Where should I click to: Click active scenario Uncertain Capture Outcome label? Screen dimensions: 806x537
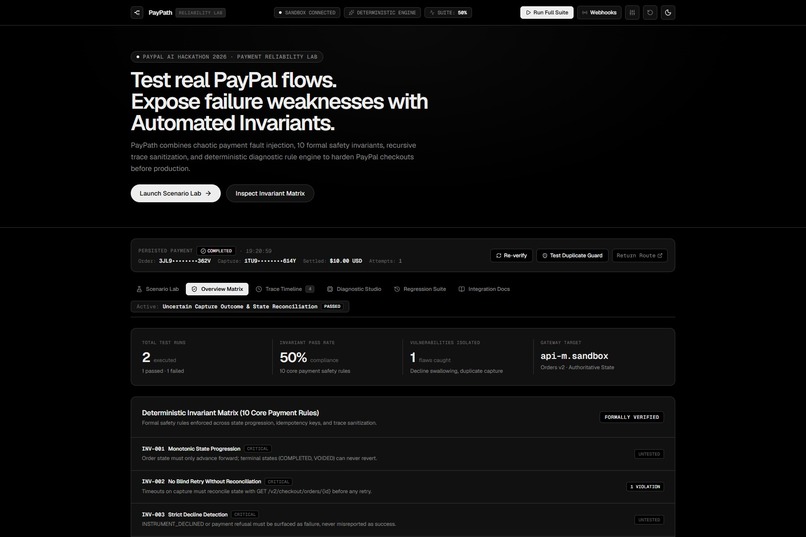click(x=240, y=306)
